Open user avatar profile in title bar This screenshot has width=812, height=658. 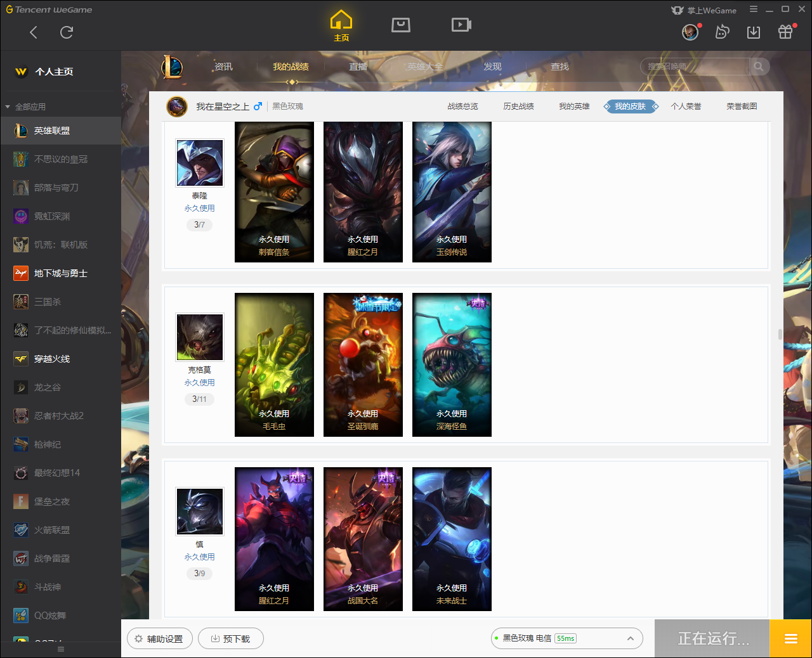[x=690, y=32]
